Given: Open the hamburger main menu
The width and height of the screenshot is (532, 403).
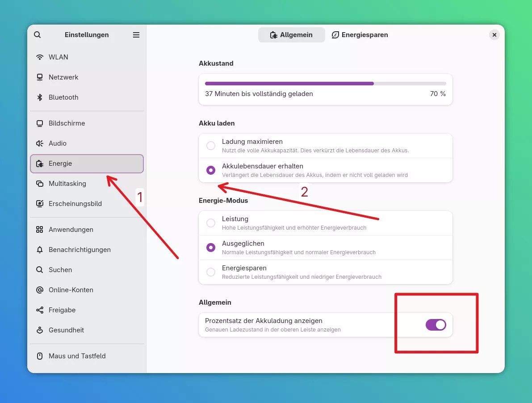Looking at the screenshot, I should pyautogui.click(x=136, y=35).
